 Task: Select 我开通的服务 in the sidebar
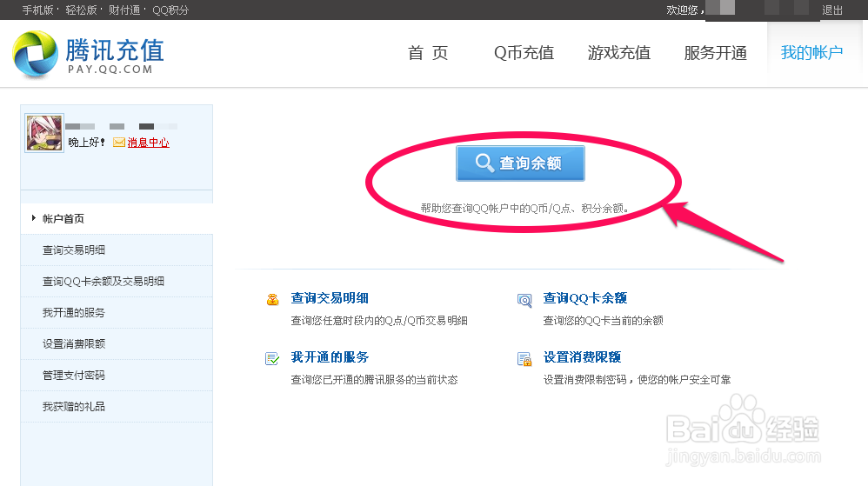coord(117,313)
